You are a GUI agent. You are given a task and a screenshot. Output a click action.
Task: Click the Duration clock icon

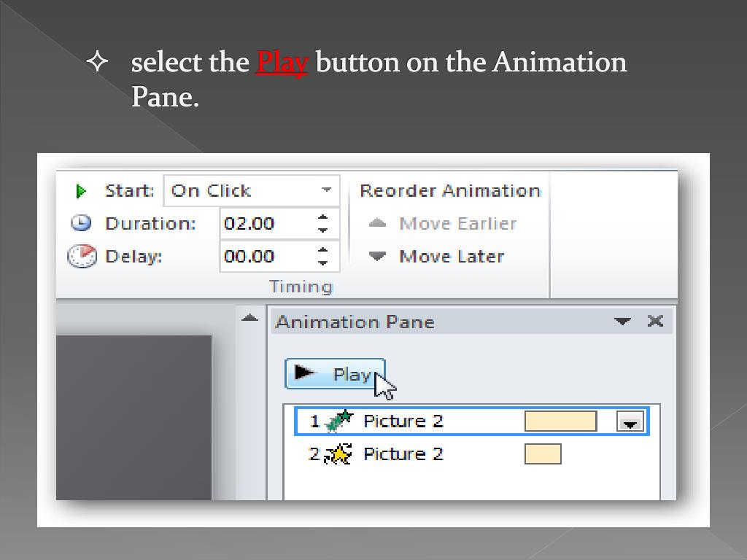click(x=80, y=223)
